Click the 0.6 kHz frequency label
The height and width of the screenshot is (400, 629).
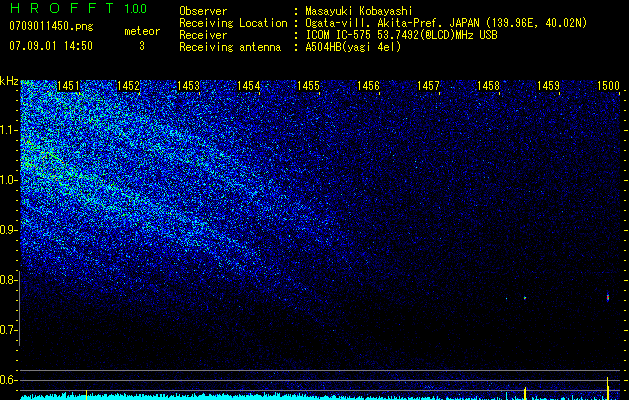[x=8, y=380]
